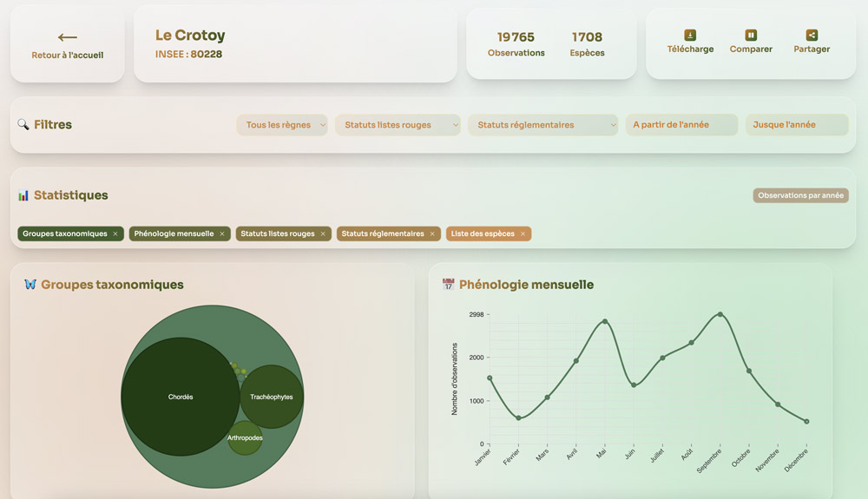This screenshot has width=868, height=499.
Task: Click the Observations par année button
Action: (x=800, y=196)
